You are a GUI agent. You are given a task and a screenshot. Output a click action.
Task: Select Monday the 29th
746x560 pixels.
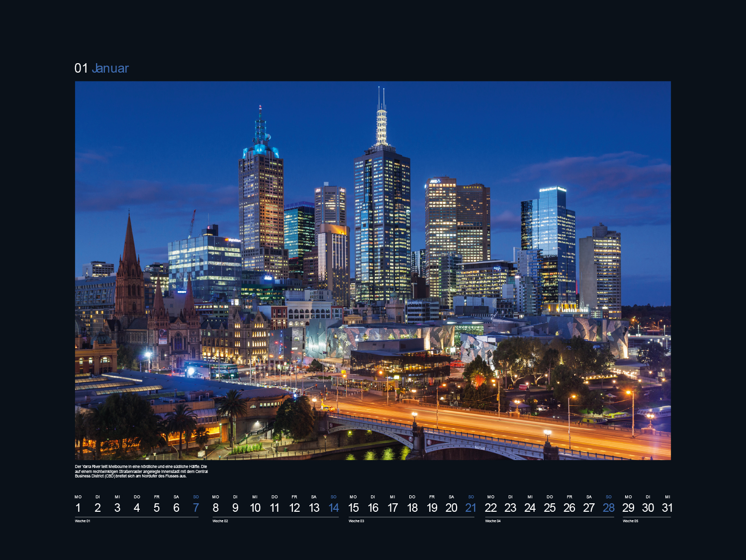[628, 508]
